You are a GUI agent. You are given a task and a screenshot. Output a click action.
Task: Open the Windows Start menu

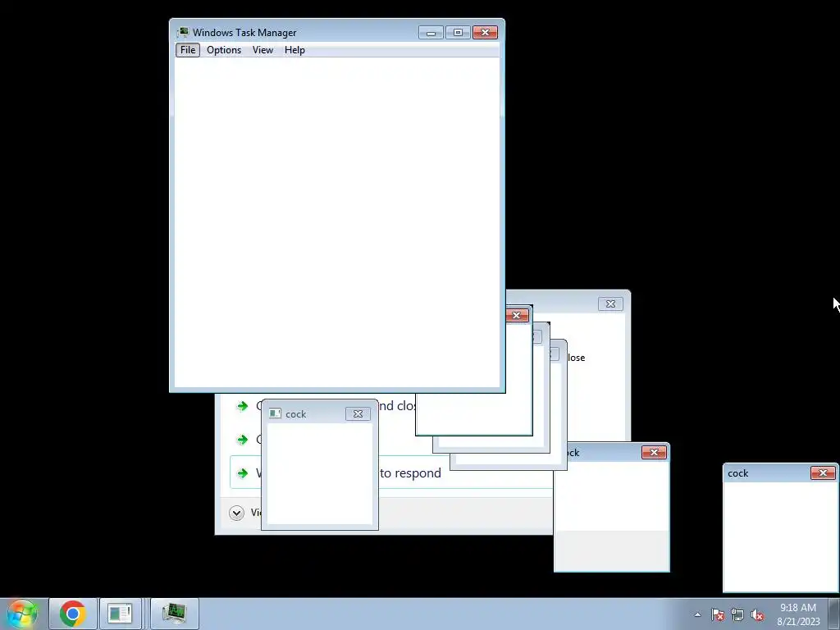click(22, 614)
